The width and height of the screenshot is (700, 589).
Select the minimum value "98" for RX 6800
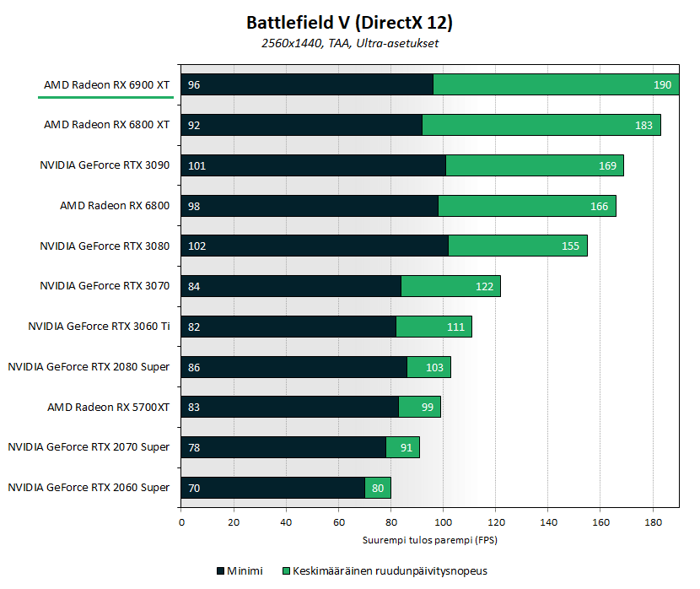pos(194,206)
